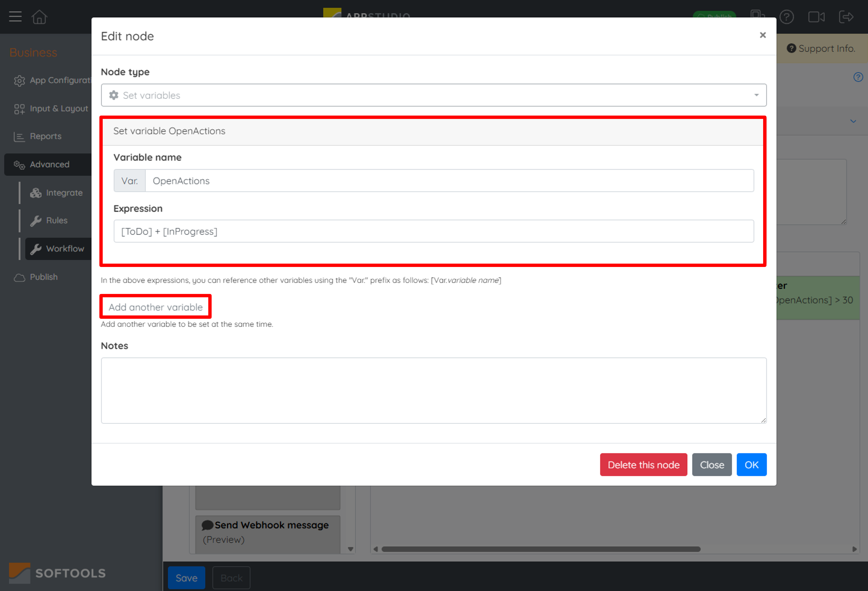Click the blue help circle icon
This screenshot has height=591, width=868.
858,77
